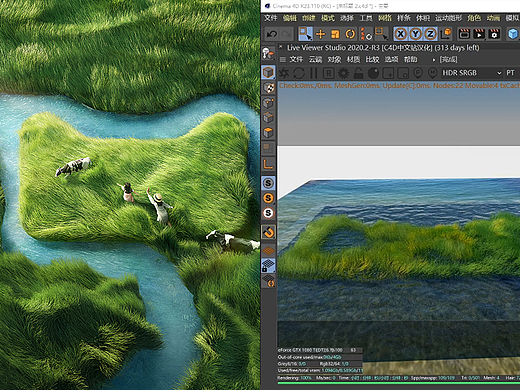Click Render View clapperboard icon
The height and width of the screenshot is (390, 520).
464,34
